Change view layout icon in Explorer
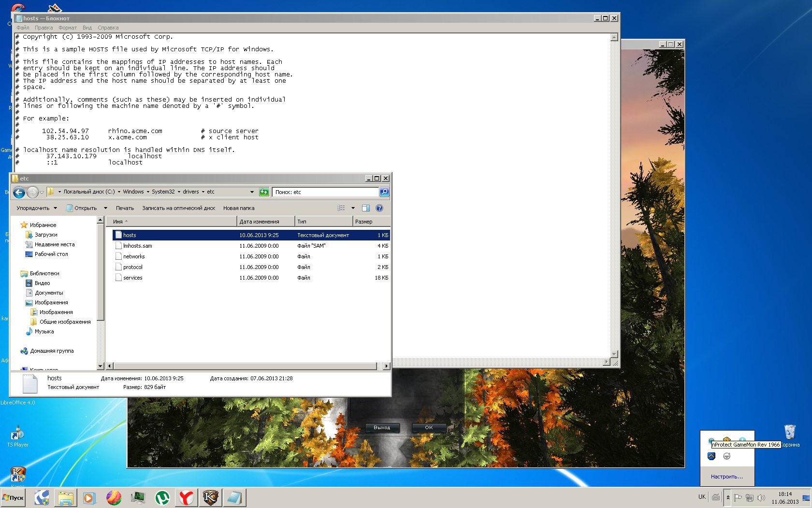812x508 pixels. (341, 208)
